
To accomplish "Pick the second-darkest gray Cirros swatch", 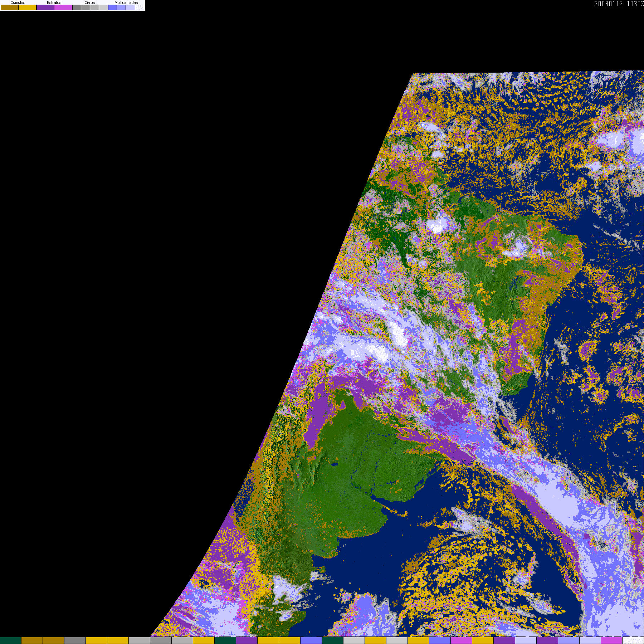I will coord(86,7).
